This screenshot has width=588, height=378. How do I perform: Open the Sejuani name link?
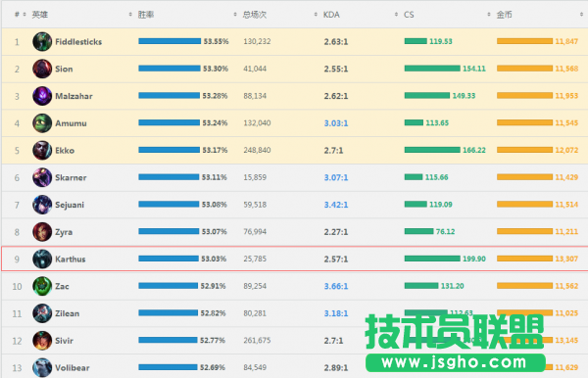(x=70, y=205)
